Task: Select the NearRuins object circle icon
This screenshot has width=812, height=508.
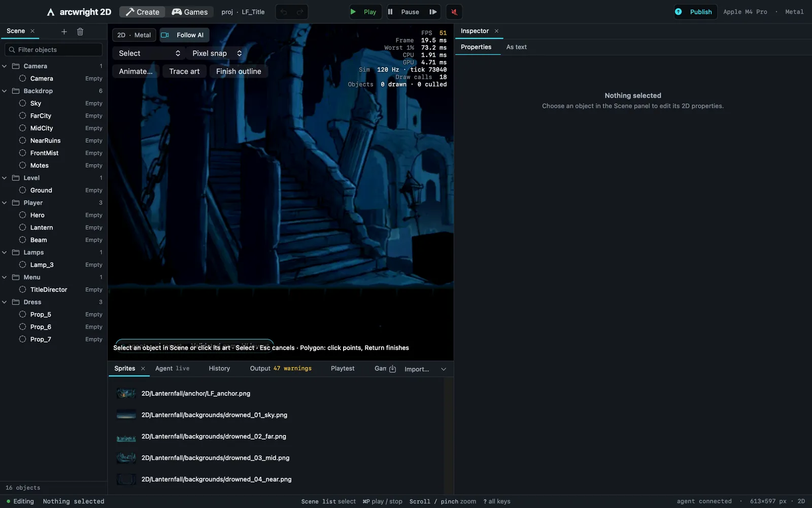Action: coord(22,141)
